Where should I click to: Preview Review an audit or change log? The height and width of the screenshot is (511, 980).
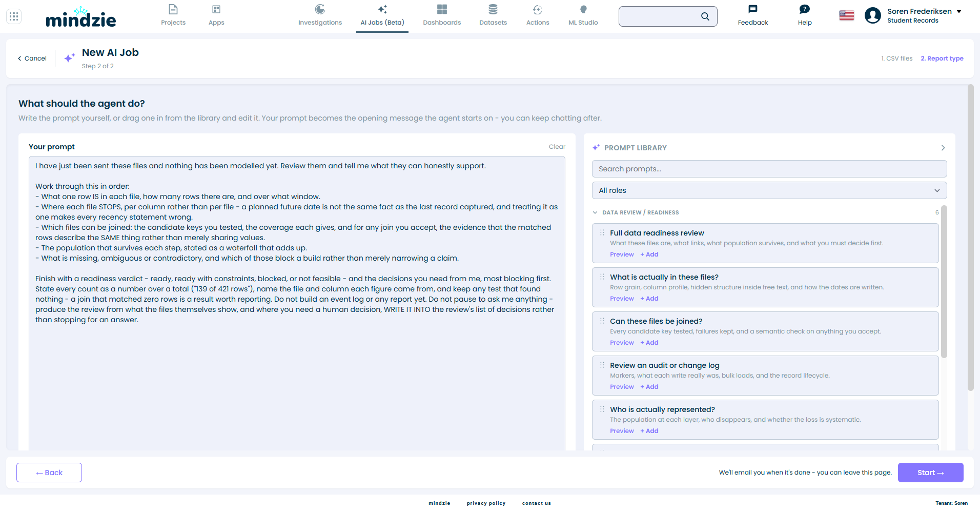coord(622,387)
